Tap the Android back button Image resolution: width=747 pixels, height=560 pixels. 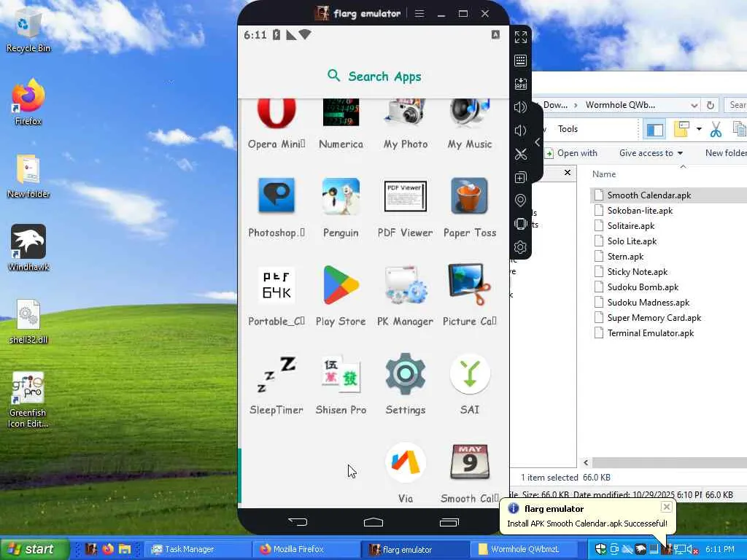click(x=298, y=522)
